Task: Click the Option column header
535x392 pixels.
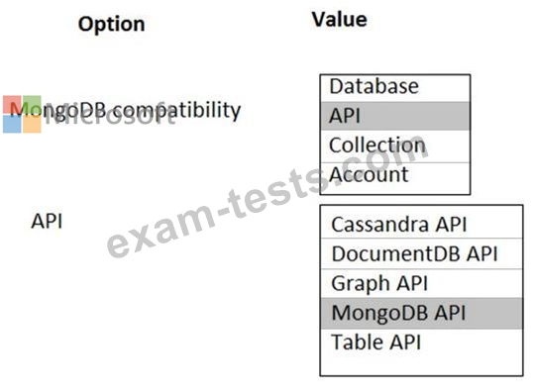Action: click(112, 25)
